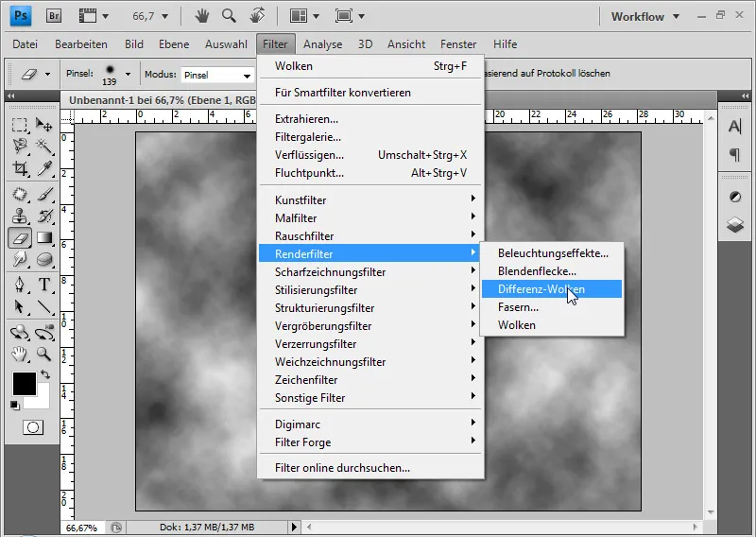Open status bar info flyout arrow

[294, 527]
